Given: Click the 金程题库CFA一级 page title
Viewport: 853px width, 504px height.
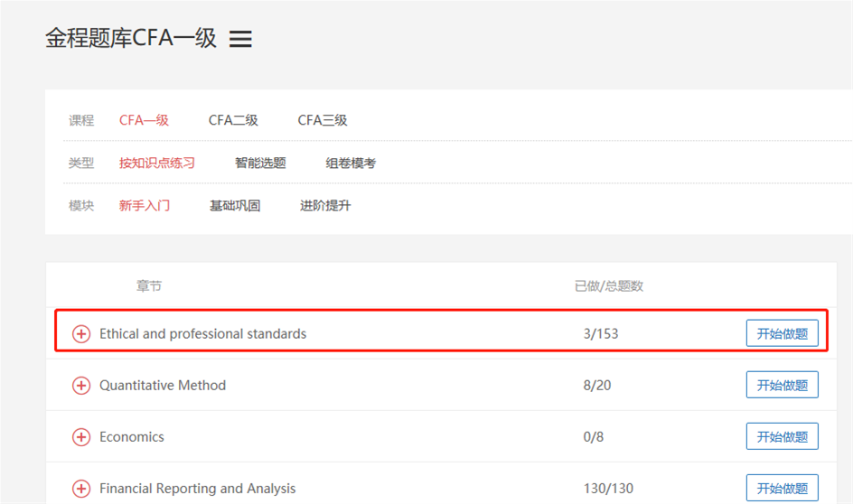Looking at the screenshot, I should (130, 38).
